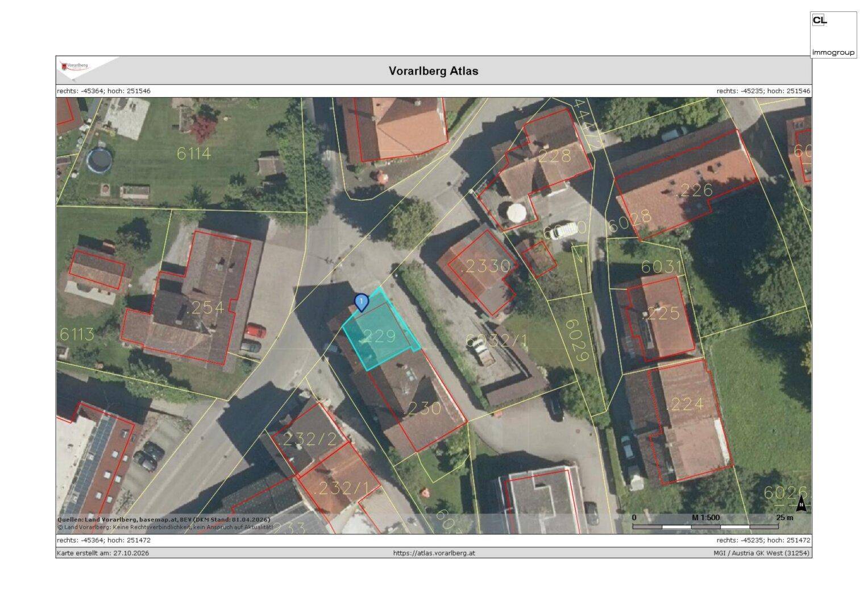The height and width of the screenshot is (614, 868).
Task: Click bottom-right coordinates rechts: -45235; hoch: 251472
Action: (763, 540)
